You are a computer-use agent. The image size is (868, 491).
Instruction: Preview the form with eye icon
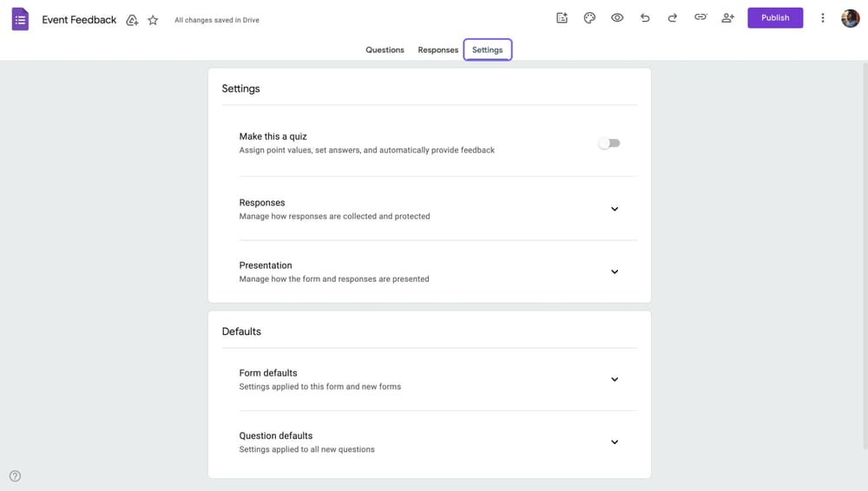tap(617, 17)
